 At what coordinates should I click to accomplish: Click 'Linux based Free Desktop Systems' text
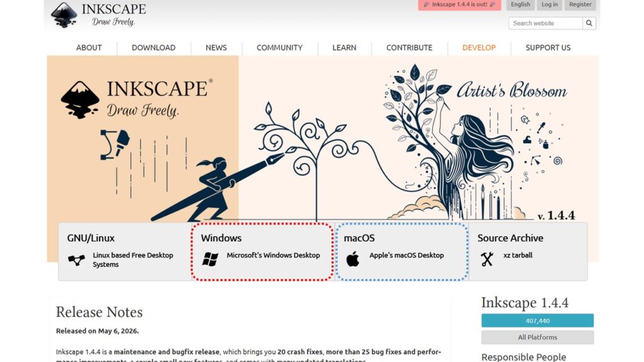[133, 260]
